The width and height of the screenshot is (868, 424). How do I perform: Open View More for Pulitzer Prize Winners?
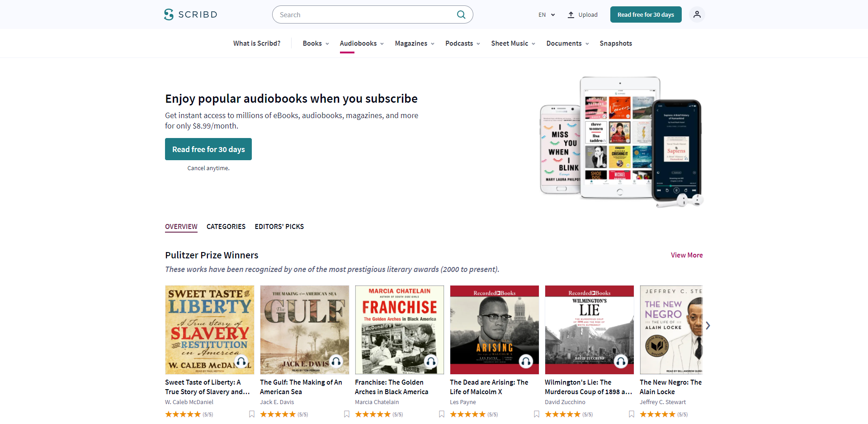[687, 255]
